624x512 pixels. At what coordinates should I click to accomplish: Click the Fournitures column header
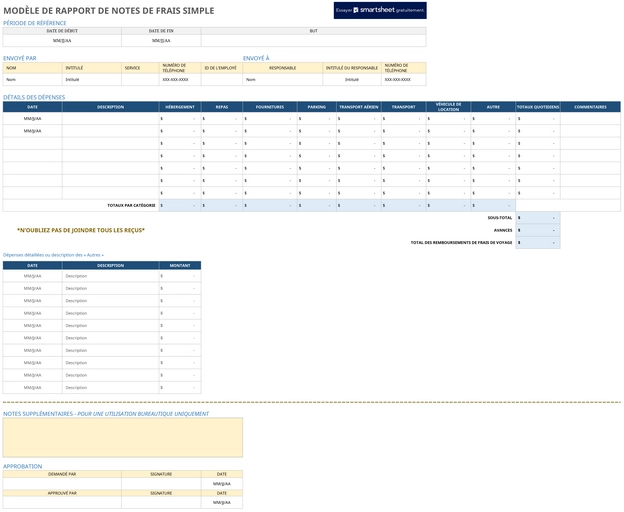[270, 107]
